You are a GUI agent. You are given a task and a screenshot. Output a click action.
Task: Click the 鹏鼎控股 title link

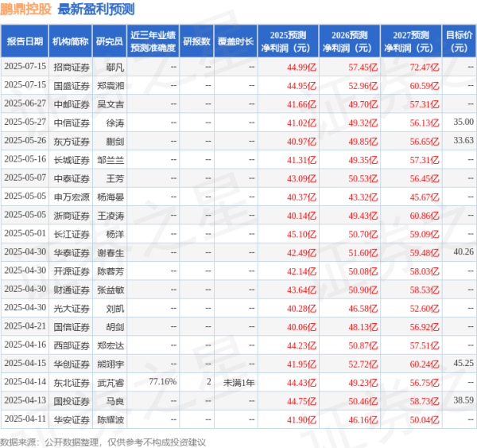(27, 10)
